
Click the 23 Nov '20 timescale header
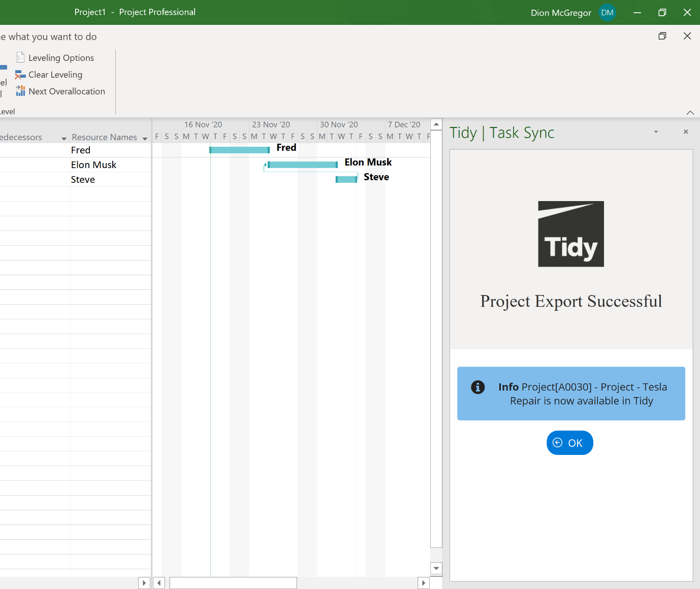[x=271, y=124]
